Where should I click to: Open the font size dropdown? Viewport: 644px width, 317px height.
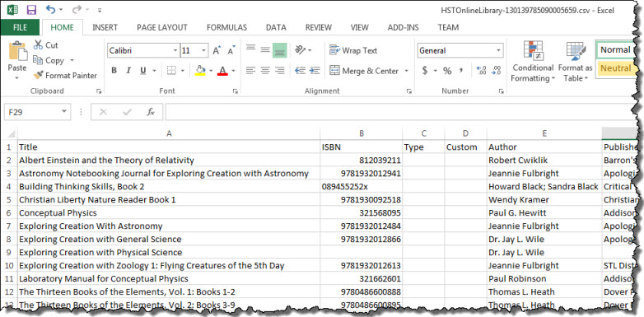[204, 50]
